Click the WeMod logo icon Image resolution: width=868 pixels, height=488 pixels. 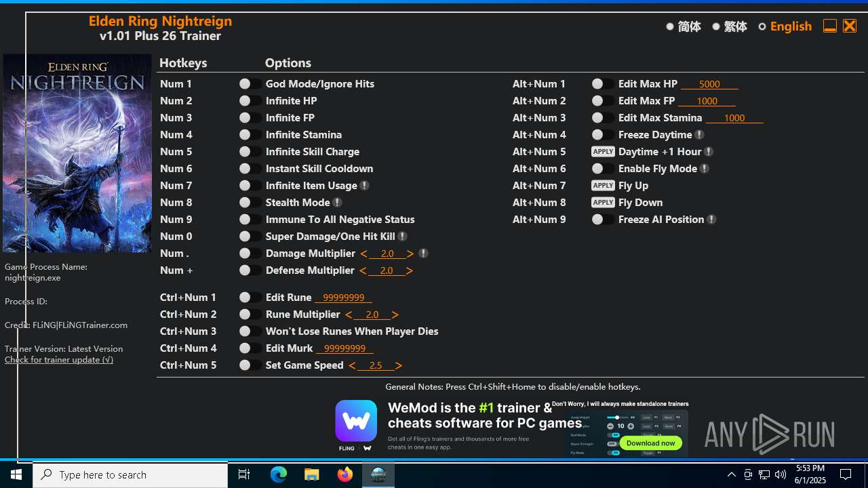pyautogui.click(x=356, y=421)
